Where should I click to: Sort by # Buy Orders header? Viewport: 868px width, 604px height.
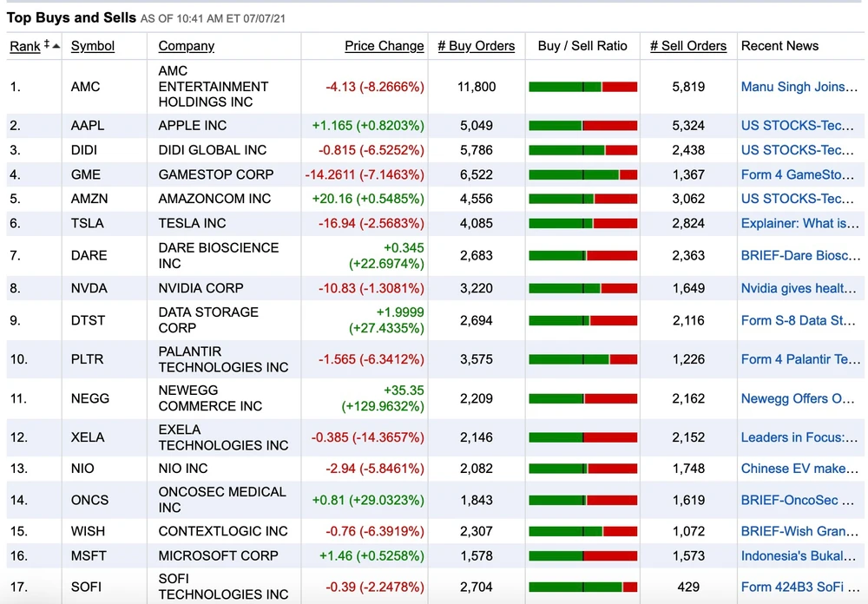click(x=476, y=46)
